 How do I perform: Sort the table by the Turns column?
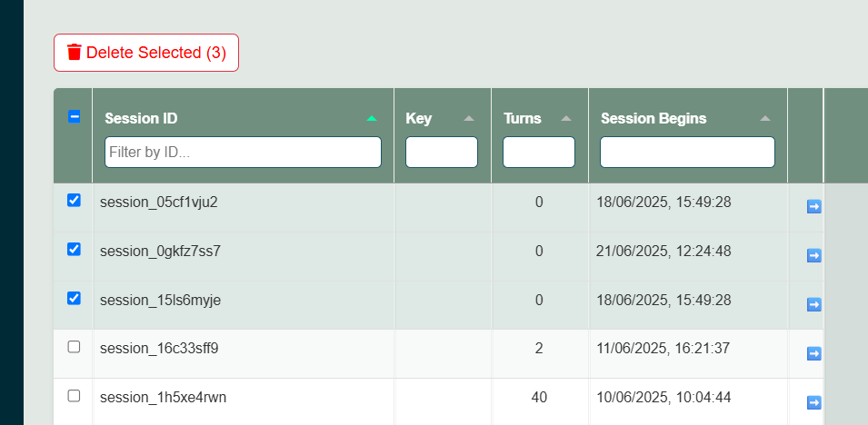pyautogui.click(x=566, y=118)
